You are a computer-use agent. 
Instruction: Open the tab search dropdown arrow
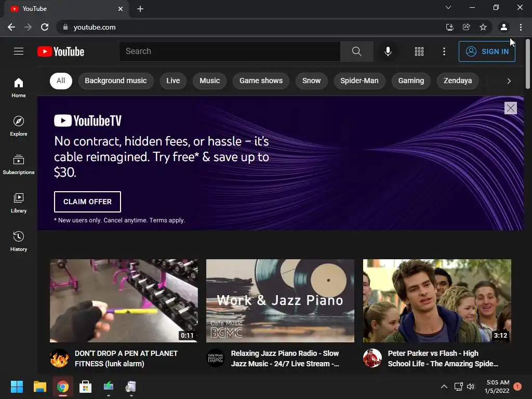click(x=448, y=7)
